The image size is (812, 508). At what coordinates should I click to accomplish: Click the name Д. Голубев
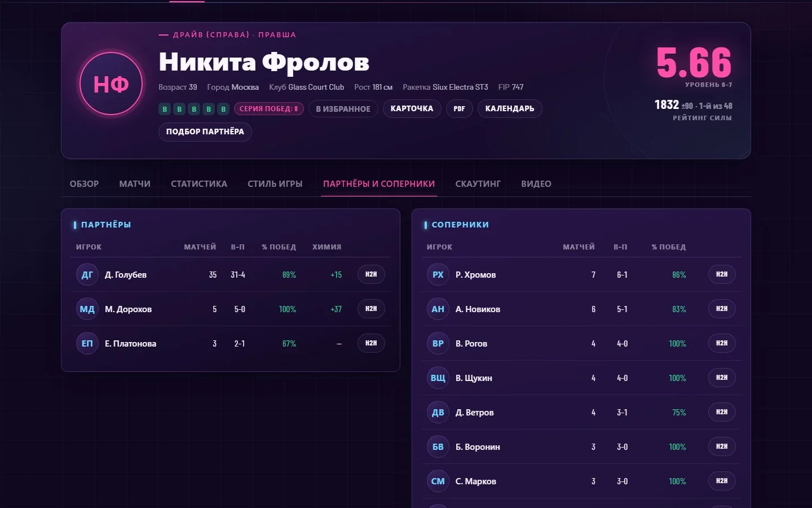126,275
